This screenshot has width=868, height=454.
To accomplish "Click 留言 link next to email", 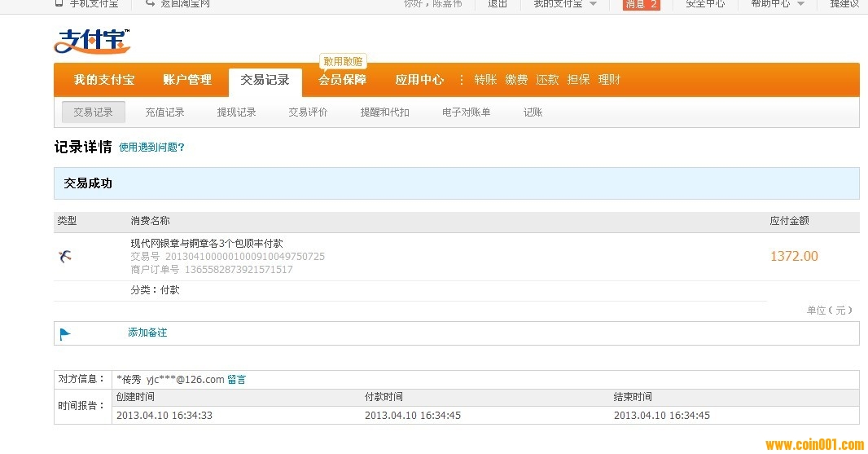I will click(x=236, y=380).
